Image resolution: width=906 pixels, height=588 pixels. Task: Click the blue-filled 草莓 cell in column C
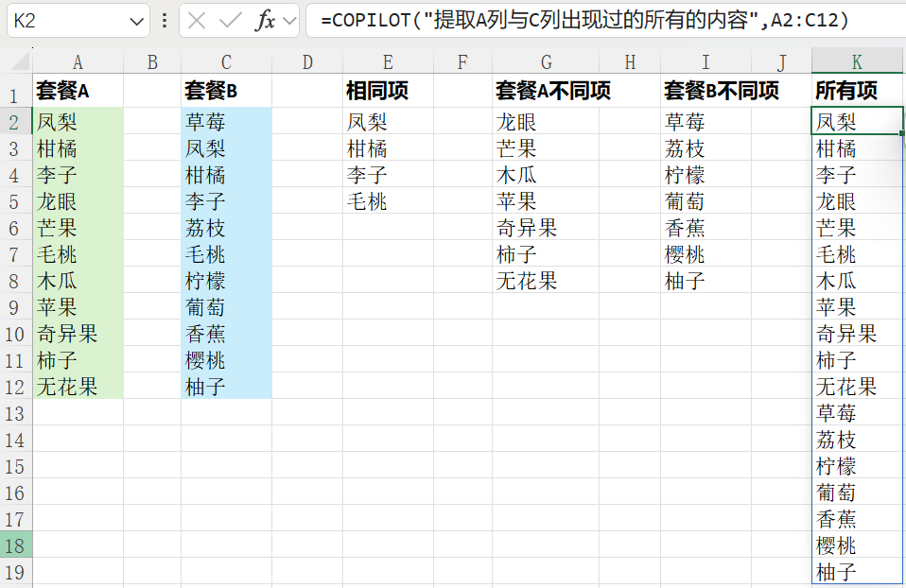(x=226, y=122)
